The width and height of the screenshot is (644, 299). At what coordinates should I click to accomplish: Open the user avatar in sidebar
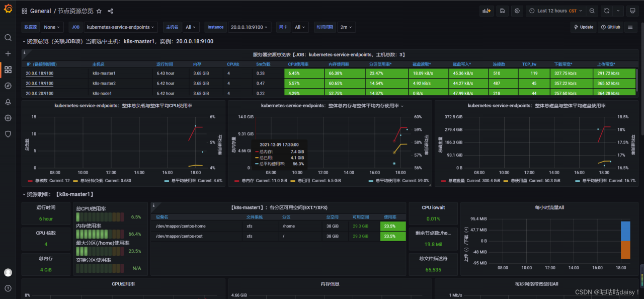coord(8,272)
